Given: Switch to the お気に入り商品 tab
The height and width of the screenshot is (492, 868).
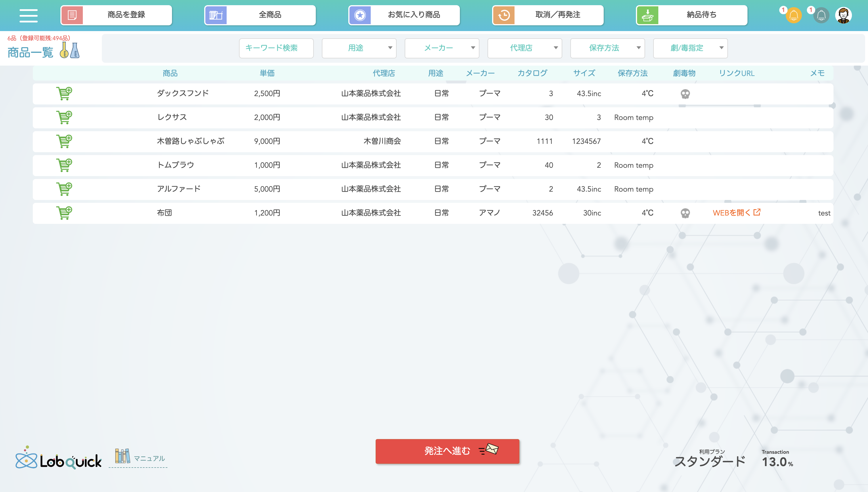Looking at the screenshot, I should pyautogui.click(x=404, y=15).
